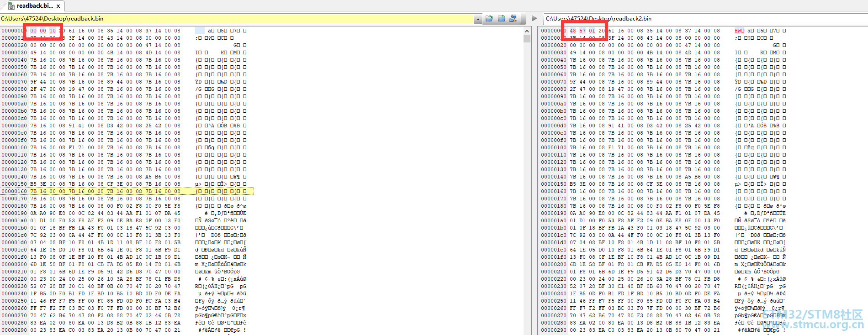The image size is (868, 335).
Task: Select offset 00000070 in the left pane
Action: pyautogui.click(x=14, y=82)
